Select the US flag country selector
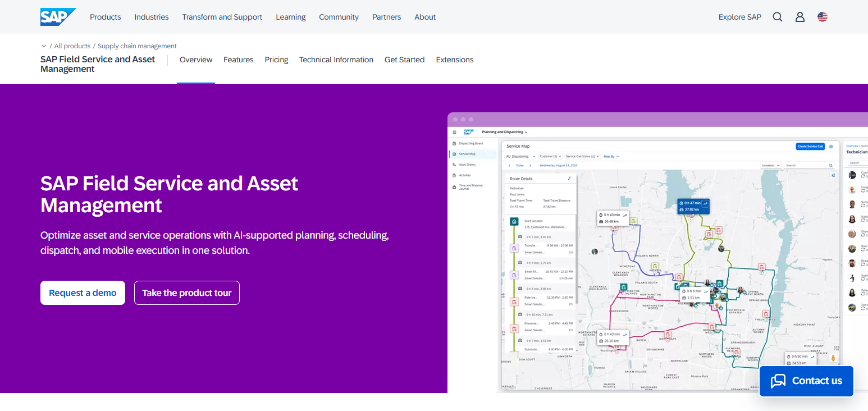Screen dimensions: 868x411 point(823,17)
